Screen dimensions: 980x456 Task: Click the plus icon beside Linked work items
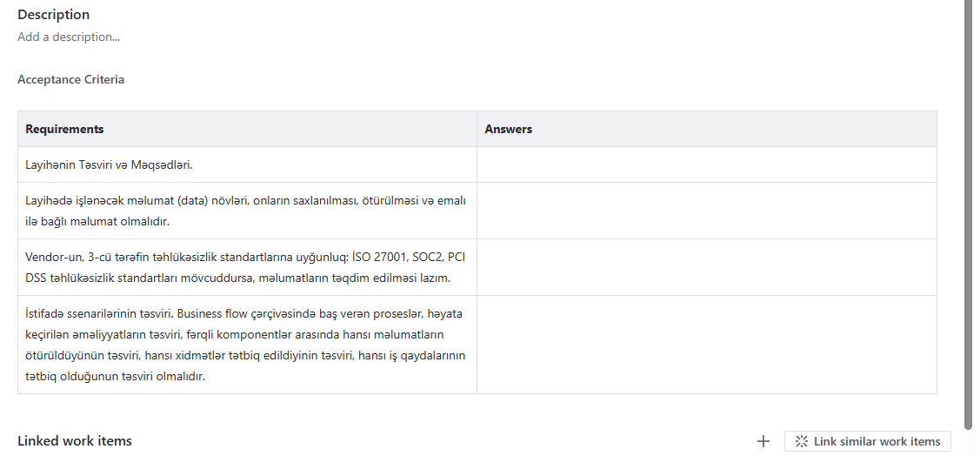[x=763, y=441]
